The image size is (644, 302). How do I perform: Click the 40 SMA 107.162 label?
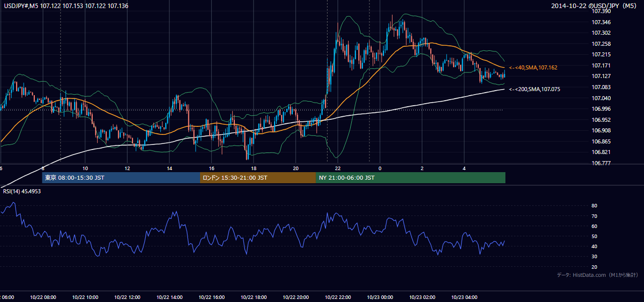533,67
